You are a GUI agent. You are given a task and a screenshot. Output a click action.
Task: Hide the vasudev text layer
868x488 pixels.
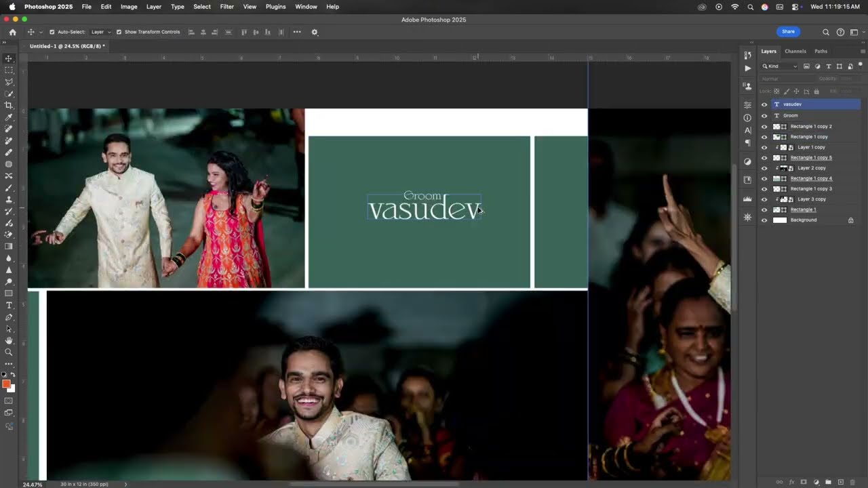click(764, 104)
